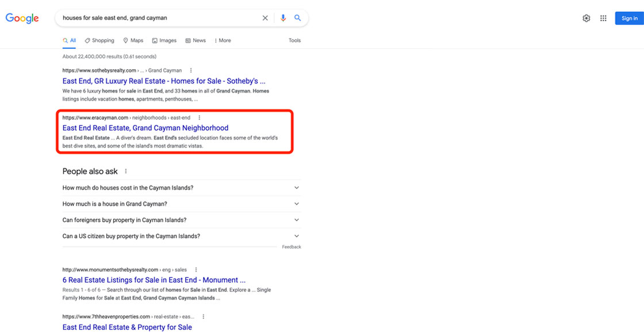Expand "How much is a house in Grand Cayman?"
Viewport: 644px width, 334px height.
click(x=182, y=204)
